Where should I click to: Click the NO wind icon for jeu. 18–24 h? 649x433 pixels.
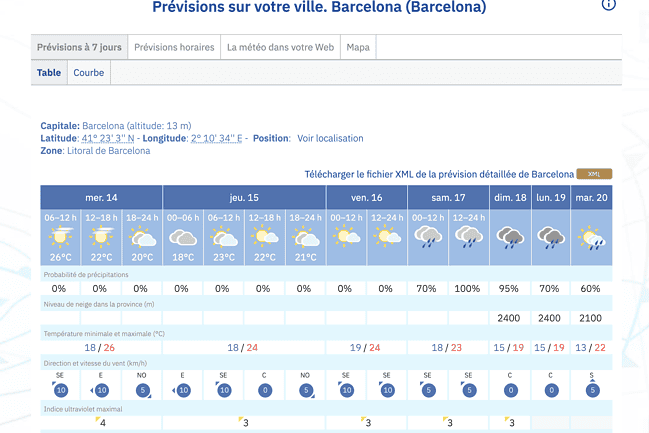(306, 390)
